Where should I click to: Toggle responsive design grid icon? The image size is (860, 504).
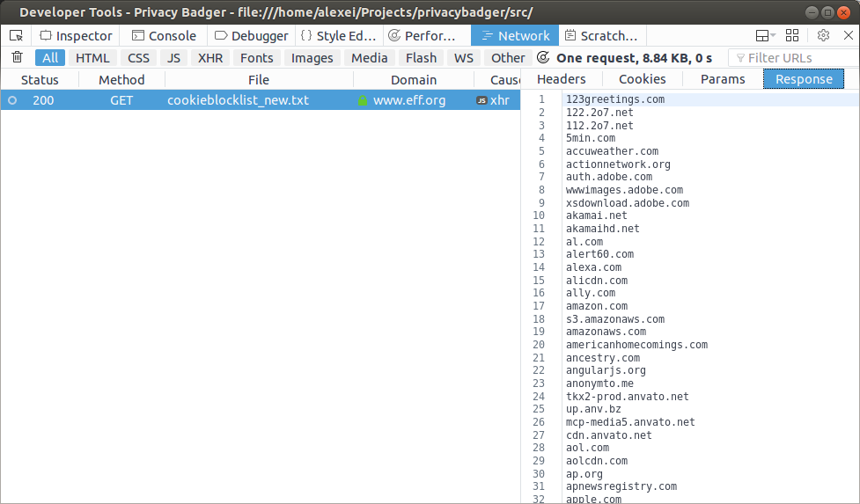pyautogui.click(x=792, y=35)
